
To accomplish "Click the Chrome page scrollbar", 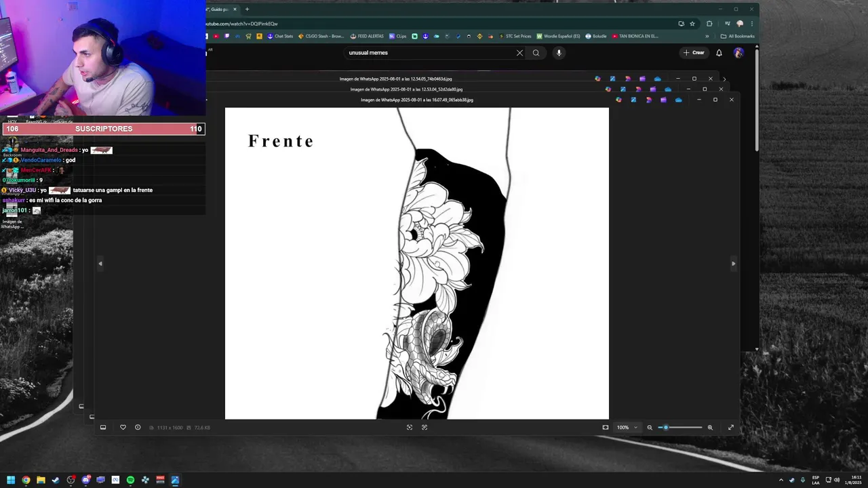I will pyautogui.click(x=757, y=102).
